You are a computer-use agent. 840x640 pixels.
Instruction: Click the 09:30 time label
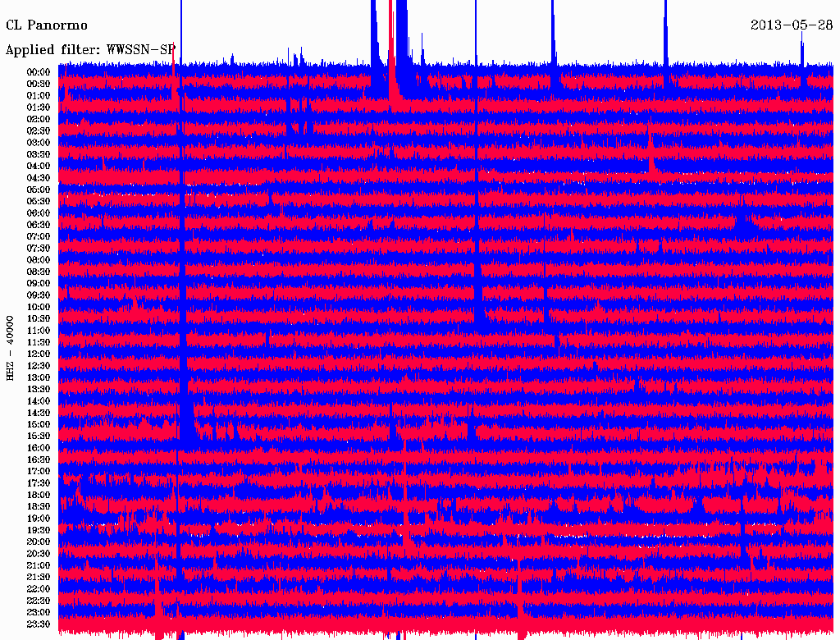(x=39, y=295)
